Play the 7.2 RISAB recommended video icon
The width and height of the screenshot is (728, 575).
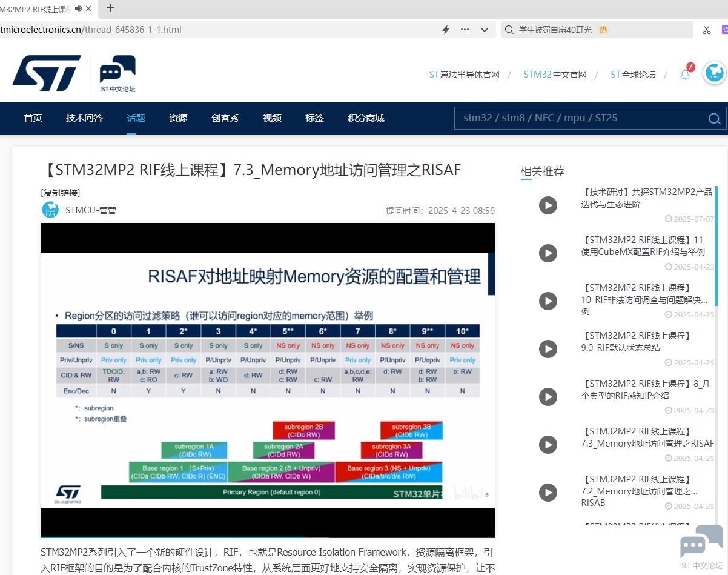548,493
